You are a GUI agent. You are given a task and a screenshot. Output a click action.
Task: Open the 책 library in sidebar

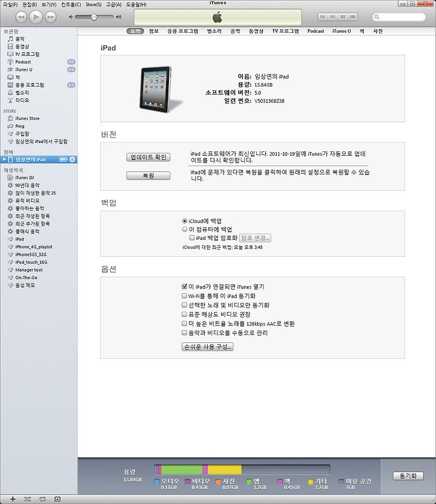click(x=18, y=77)
